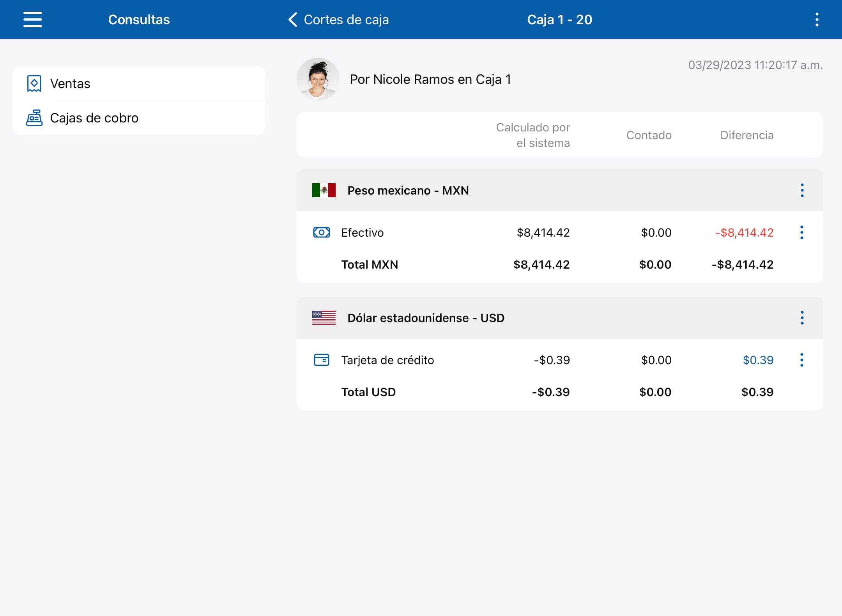This screenshot has width=842, height=616.
Task: Go back to Cortes de caja
Action: (x=338, y=19)
